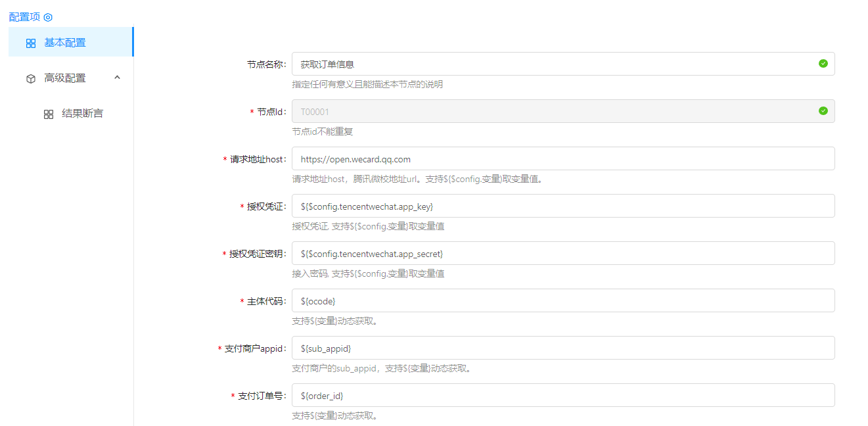Click green check icon in 节点名称 field
Image resolution: width=868 pixels, height=426 pixels.
823,64
